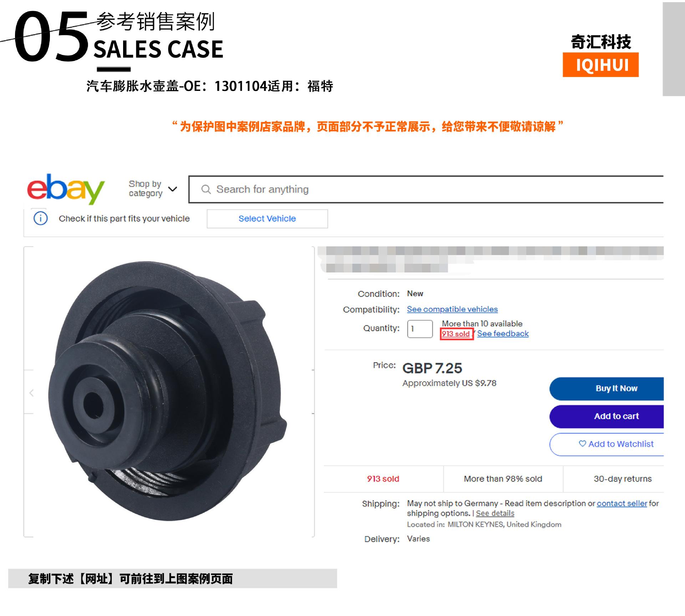The image size is (685, 616).
Task: Click the eBay logo
Action: (x=66, y=189)
